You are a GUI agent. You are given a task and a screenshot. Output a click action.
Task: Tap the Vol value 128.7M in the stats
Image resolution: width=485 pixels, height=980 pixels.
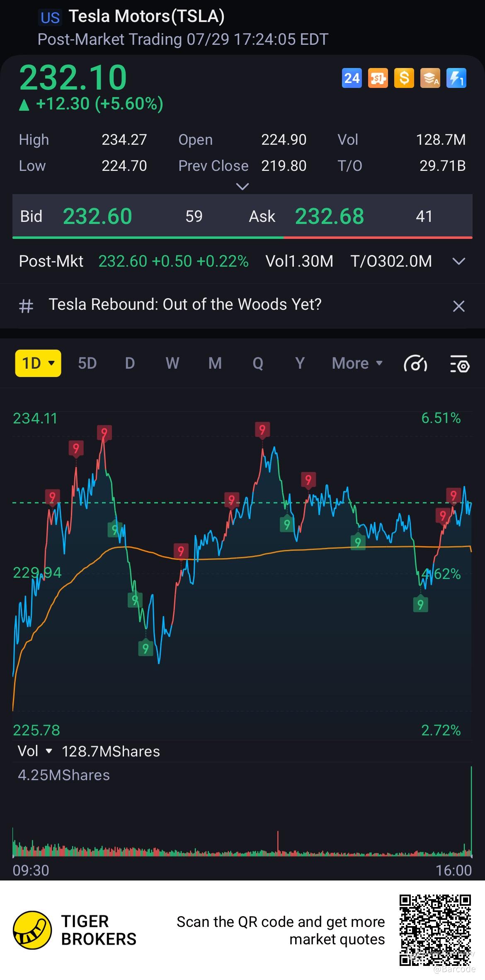[441, 140]
